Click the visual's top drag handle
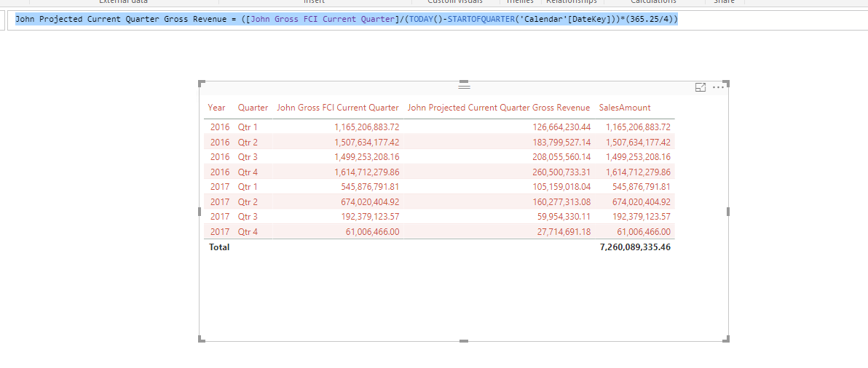 [464, 87]
